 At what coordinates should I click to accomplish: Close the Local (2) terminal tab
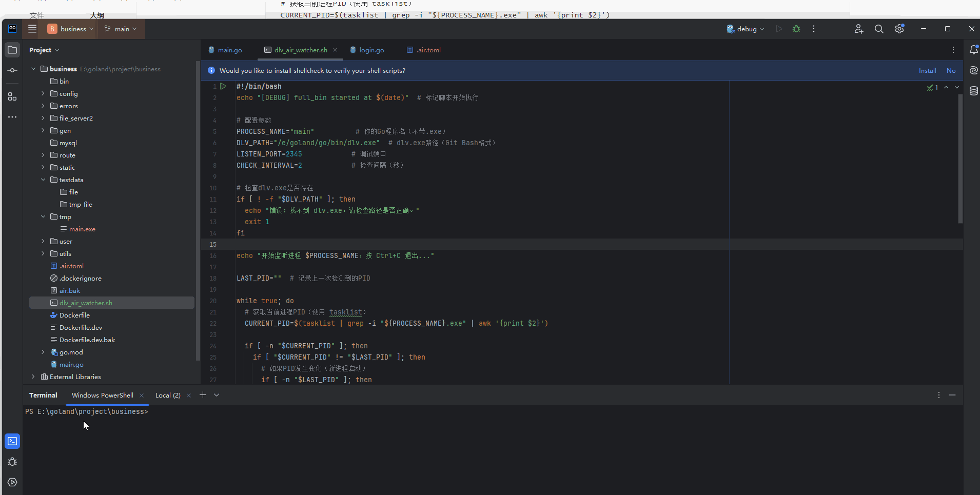point(189,395)
